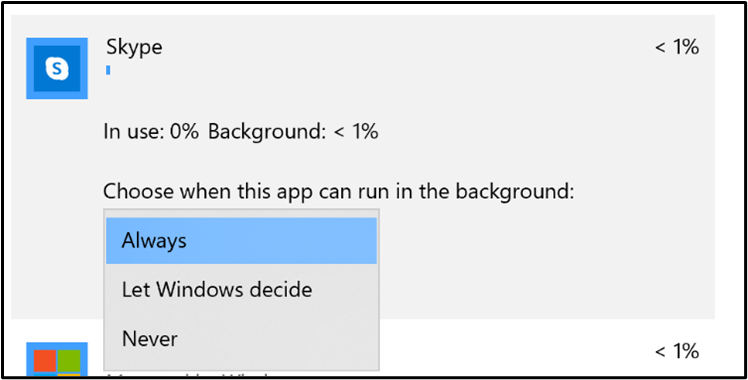Click the light blue border of Skype tile
The width and height of the screenshot is (748, 380).
[30, 68]
